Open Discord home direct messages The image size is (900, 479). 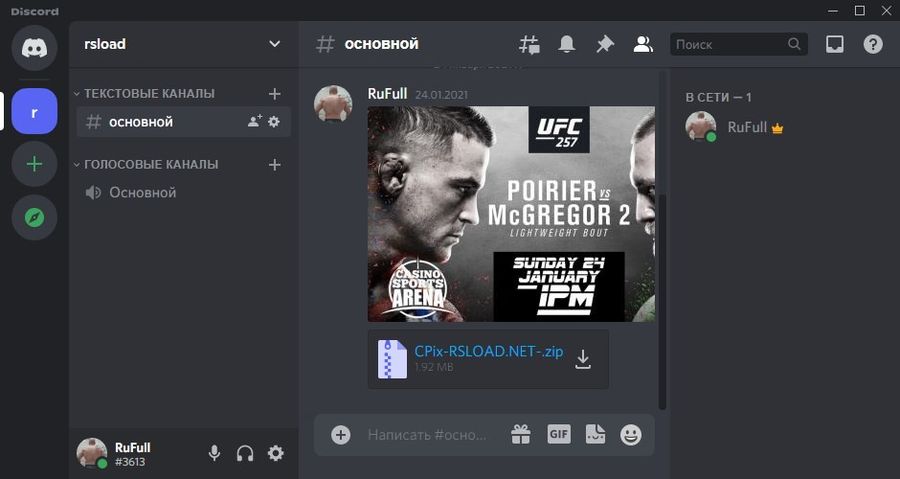click(x=34, y=49)
